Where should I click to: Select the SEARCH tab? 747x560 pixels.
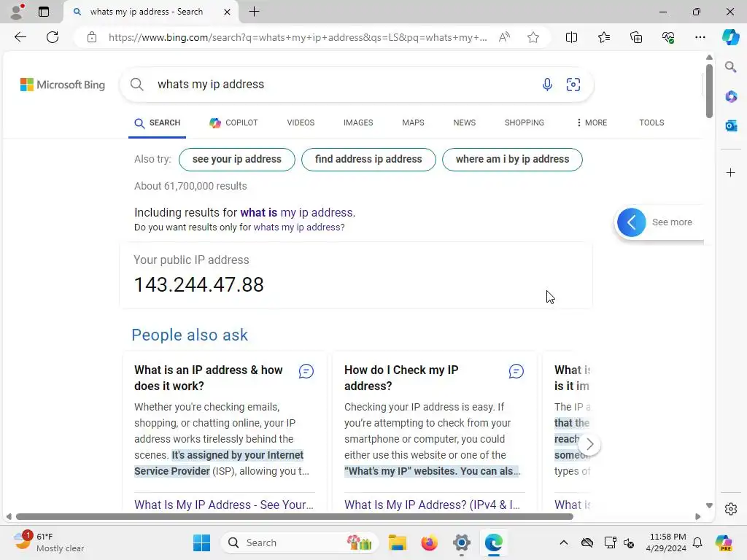(x=158, y=122)
